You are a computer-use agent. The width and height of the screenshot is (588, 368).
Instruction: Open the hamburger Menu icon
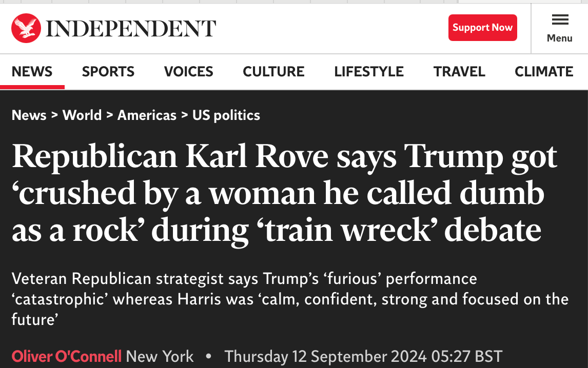pos(560,19)
